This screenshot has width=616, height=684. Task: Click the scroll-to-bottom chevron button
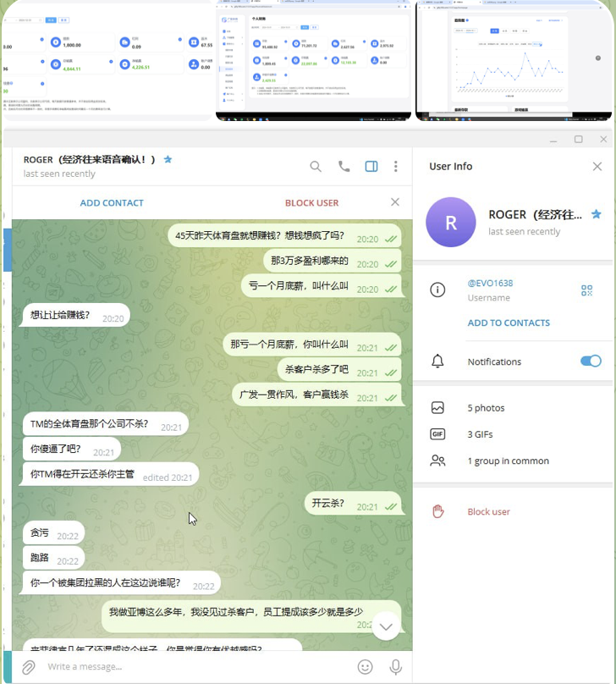tap(386, 626)
